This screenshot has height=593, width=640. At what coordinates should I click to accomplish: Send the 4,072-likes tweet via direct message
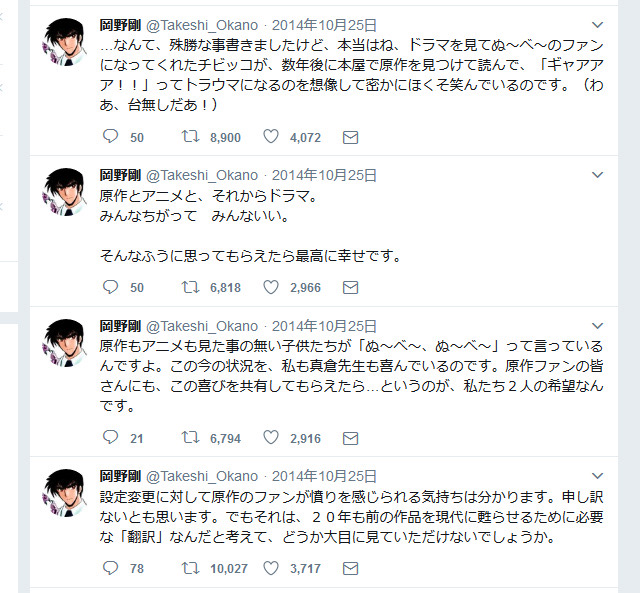pyautogui.click(x=350, y=137)
